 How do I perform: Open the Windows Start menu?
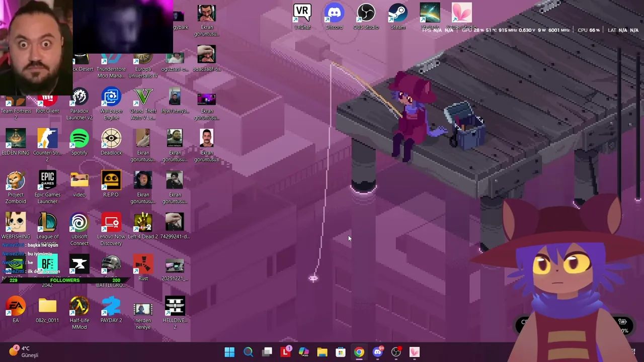tap(229, 352)
